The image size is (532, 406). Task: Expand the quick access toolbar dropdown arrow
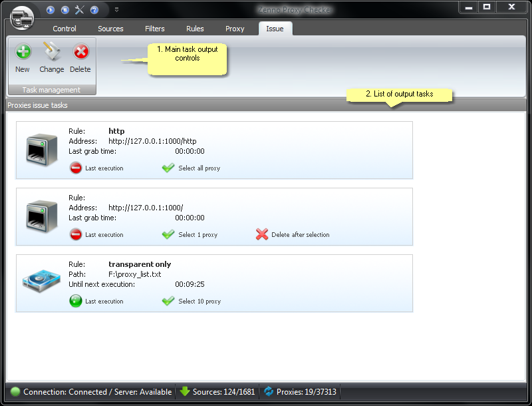pyautogui.click(x=116, y=9)
